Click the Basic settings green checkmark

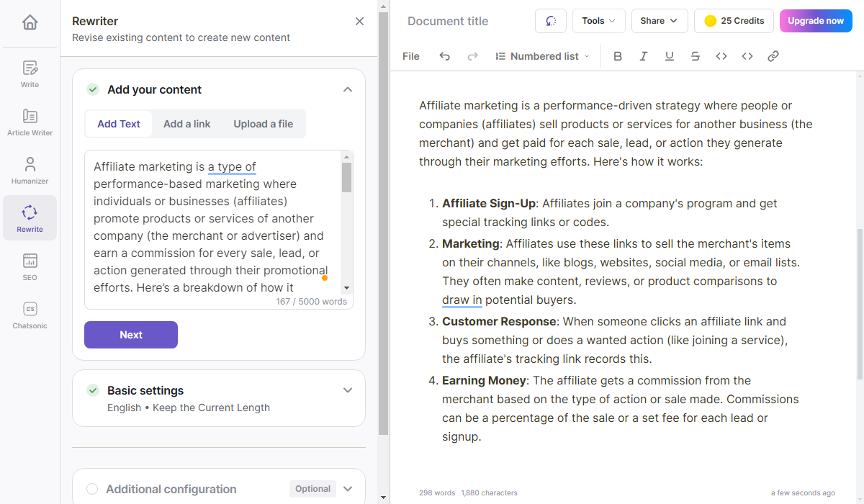coord(93,390)
